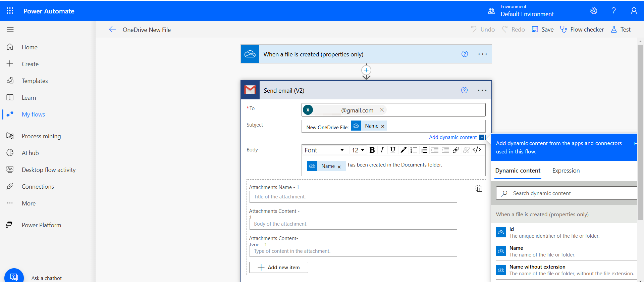The height and width of the screenshot is (282, 644).
Task: Click the Save button
Action: [x=543, y=30]
